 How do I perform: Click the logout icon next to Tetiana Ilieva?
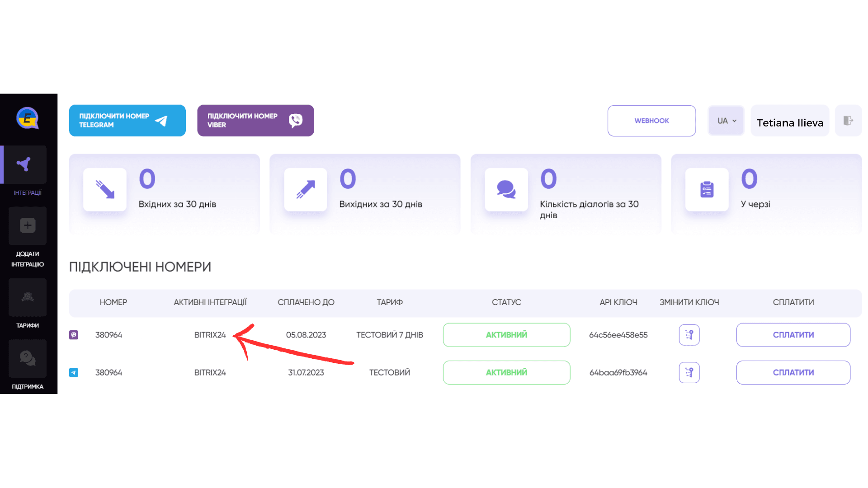click(x=848, y=121)
